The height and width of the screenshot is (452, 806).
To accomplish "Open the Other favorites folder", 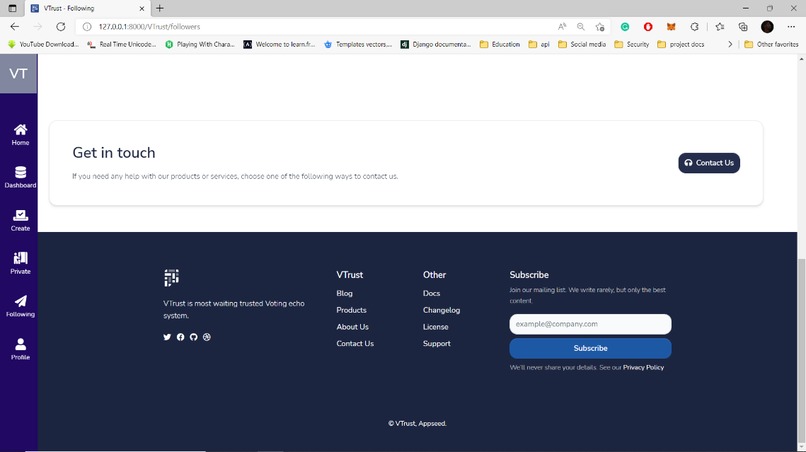I will (x=771, y=44).
